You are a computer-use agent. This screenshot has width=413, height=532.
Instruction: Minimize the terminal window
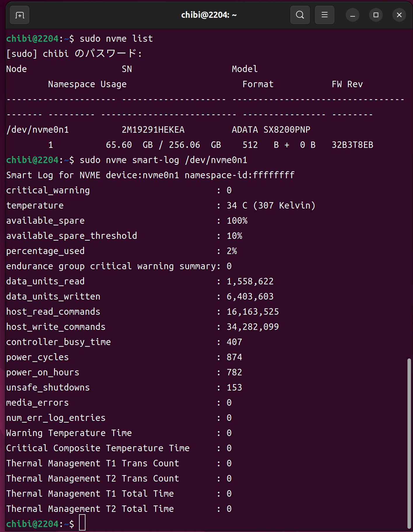coord(352,15)
